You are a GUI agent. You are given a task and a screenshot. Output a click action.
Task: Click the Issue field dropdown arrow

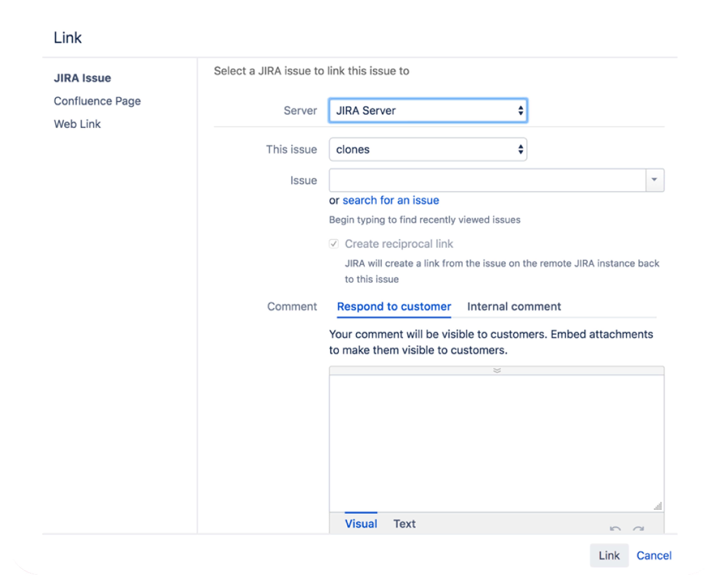click(x=654, y=180)
